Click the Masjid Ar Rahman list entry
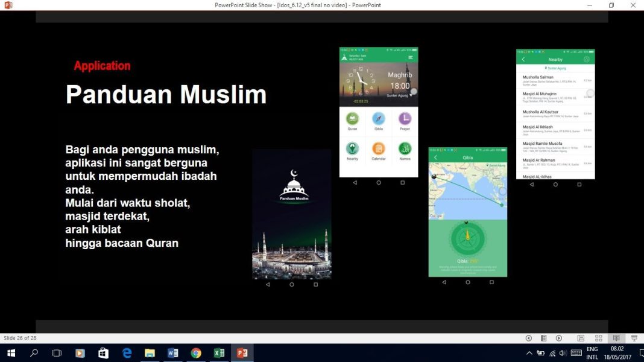The image size is (644, 362). point(555,163)
